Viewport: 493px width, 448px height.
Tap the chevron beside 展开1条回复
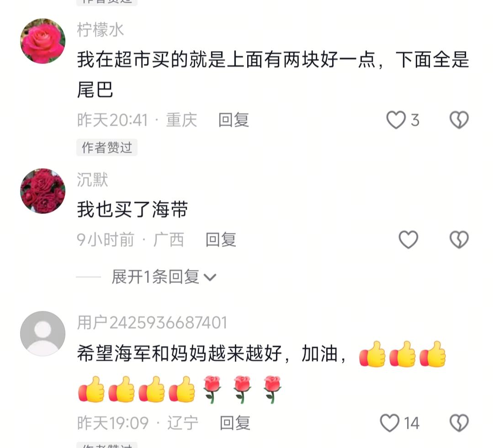click(210, 277)
